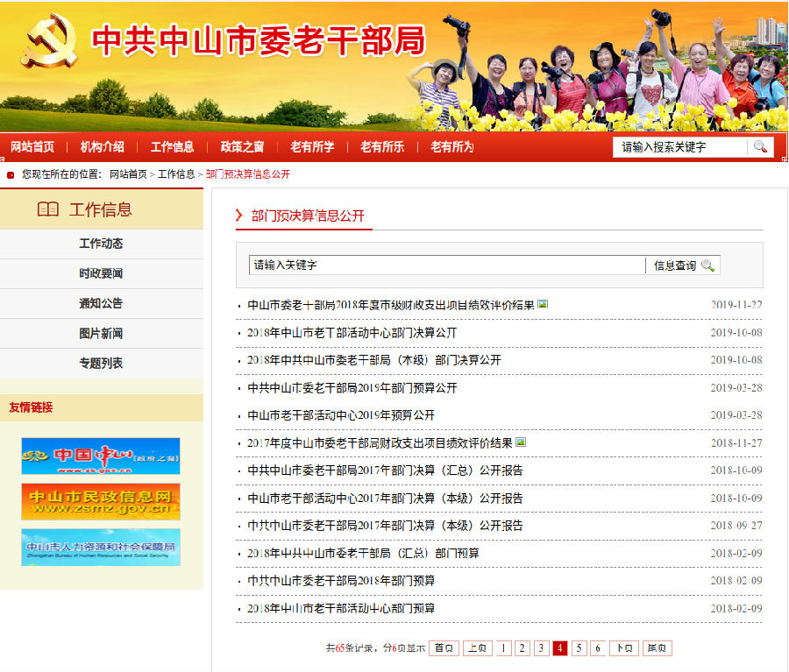
Task: Open the 中山市人力资源和社会保障局 banner
Action: point(101,547)
